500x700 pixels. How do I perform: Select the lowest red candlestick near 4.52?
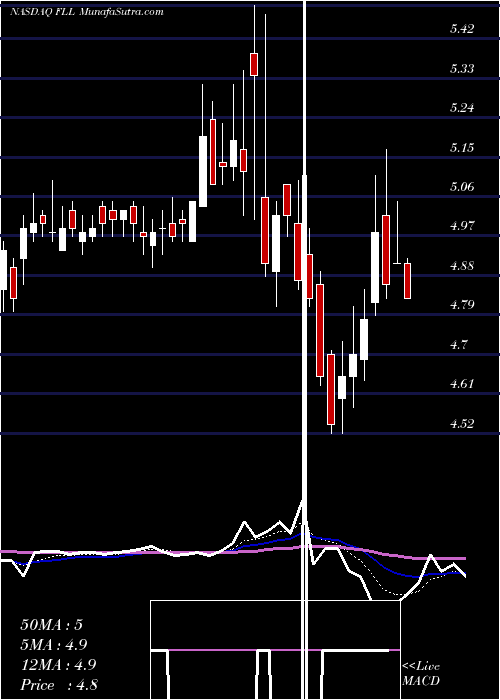[331, 389]
